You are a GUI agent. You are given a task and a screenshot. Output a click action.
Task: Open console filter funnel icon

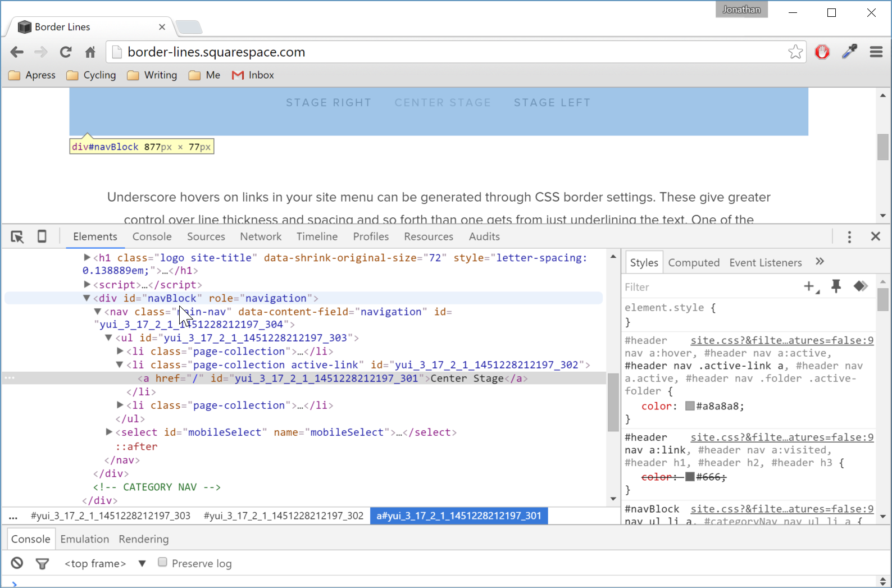click(42, 563)
